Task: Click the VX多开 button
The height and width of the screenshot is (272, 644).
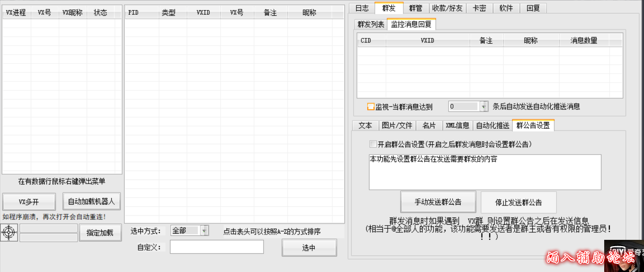Action: coord(29,201)
